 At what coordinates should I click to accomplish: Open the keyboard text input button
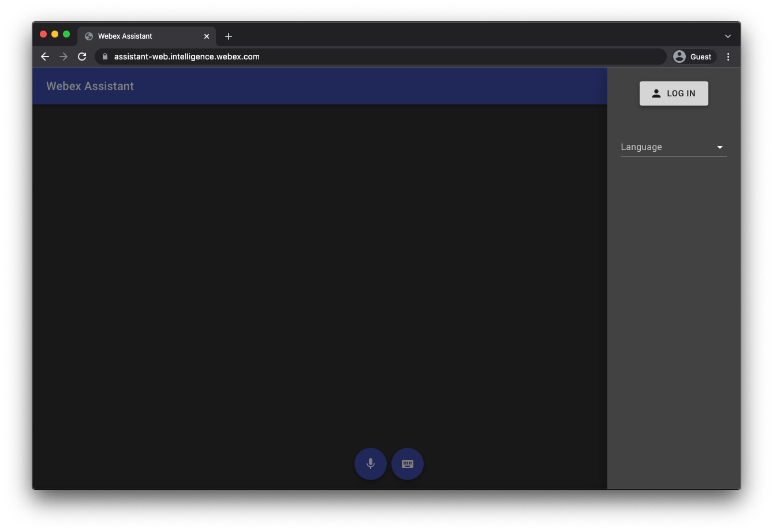[x=408, y=464]
